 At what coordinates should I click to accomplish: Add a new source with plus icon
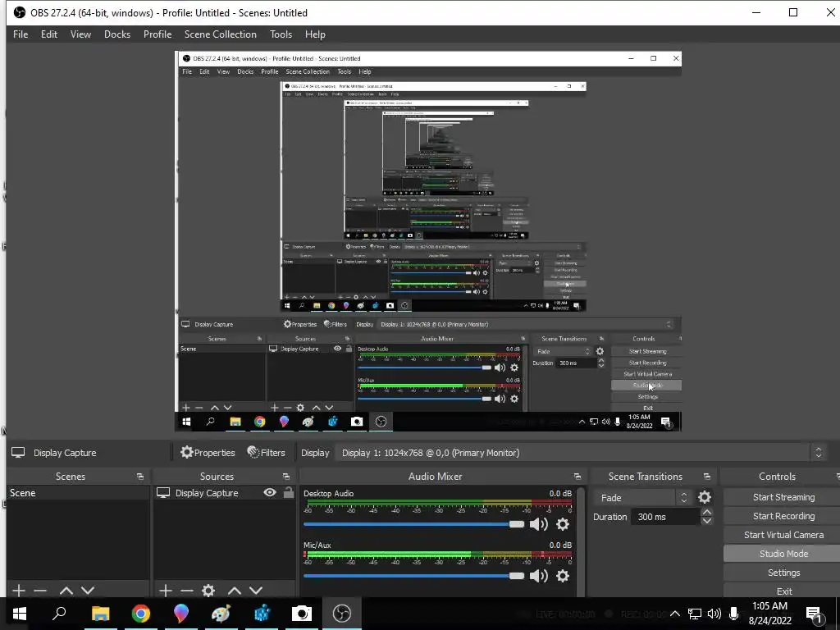(x=166, y=591)
